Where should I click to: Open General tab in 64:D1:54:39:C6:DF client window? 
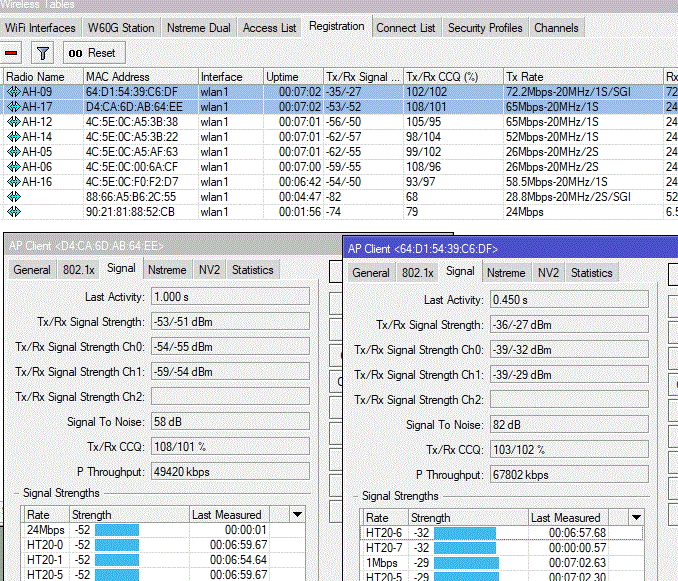pyautogui.click(x=371, y=273)
